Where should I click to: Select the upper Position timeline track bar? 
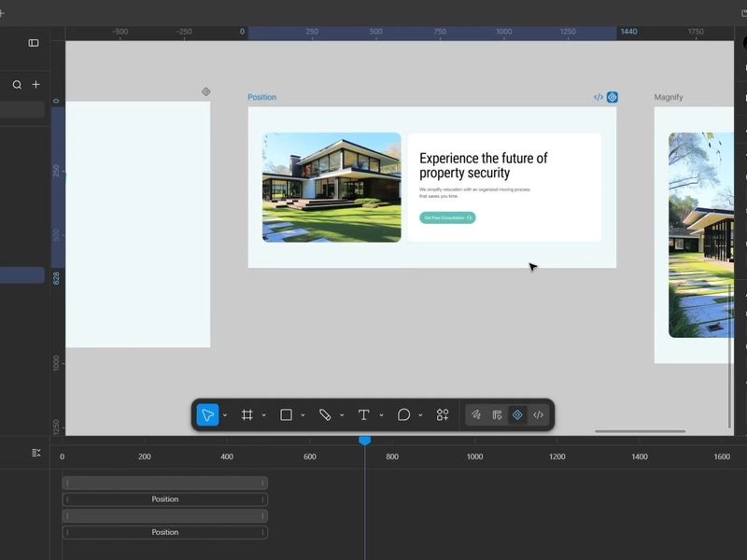pos(165,499)
